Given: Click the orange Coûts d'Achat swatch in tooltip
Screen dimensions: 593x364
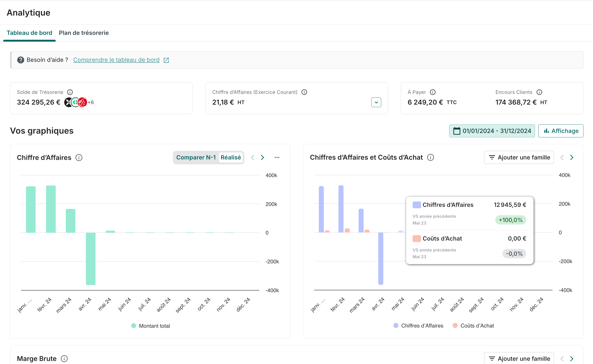Looking at the screenshot, I should [x=417, y=238].
